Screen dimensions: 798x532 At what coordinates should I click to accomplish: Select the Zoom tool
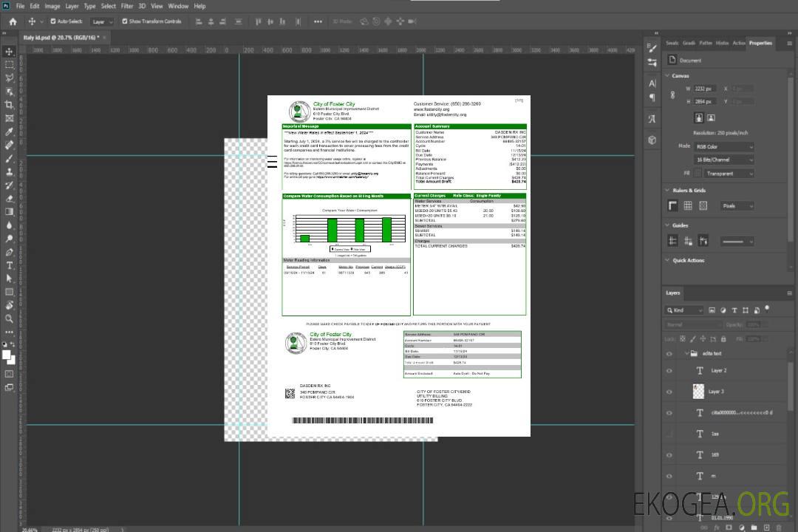[10, 318]
